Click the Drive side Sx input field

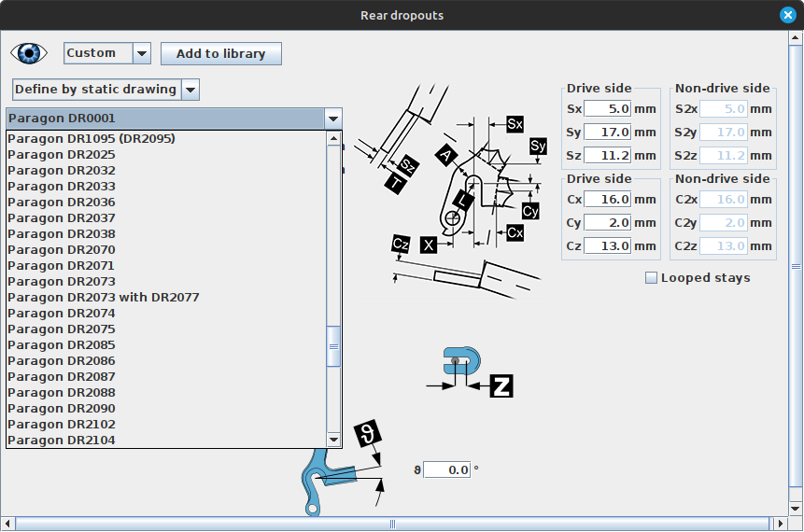[x=608, y=109]
